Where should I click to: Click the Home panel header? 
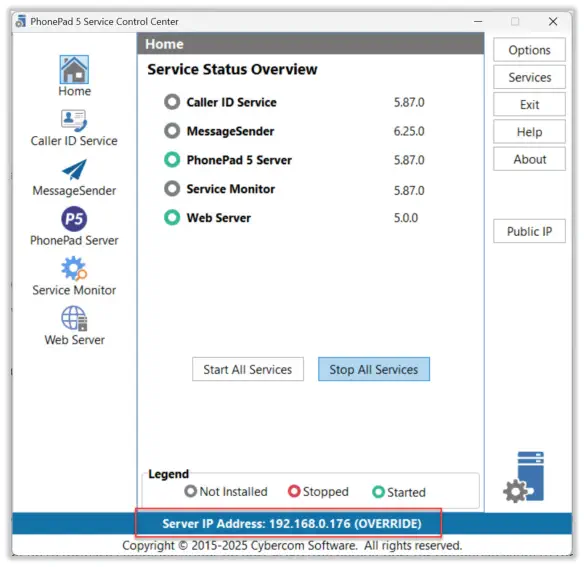[310, 44]
